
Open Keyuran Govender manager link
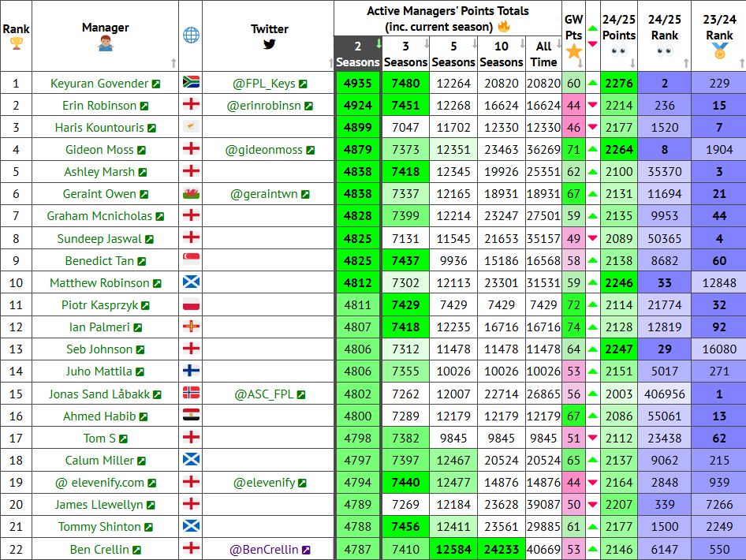(x=105, y=84)
